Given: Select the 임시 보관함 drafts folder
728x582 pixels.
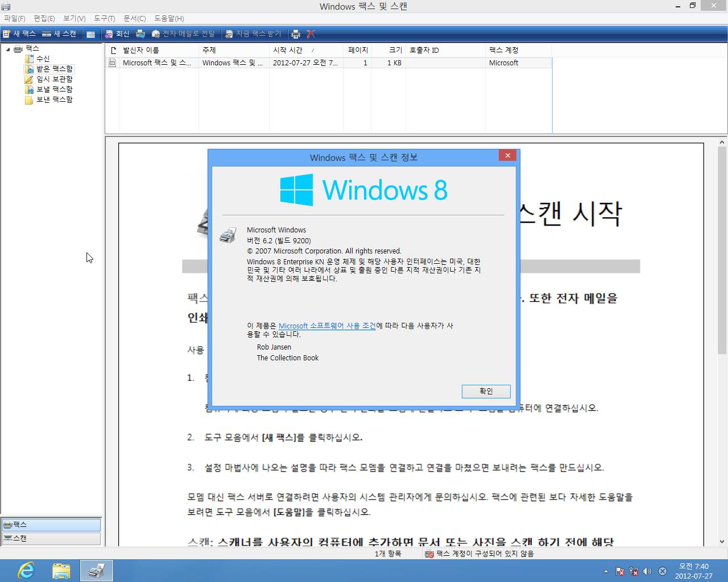Looking at the screenshot, I should pyautogui.click(x=55, y=79).
